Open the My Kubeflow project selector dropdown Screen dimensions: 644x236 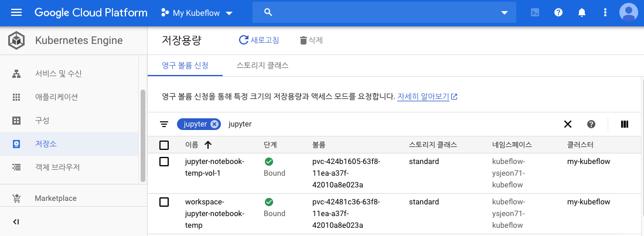[x=197, y=13]
